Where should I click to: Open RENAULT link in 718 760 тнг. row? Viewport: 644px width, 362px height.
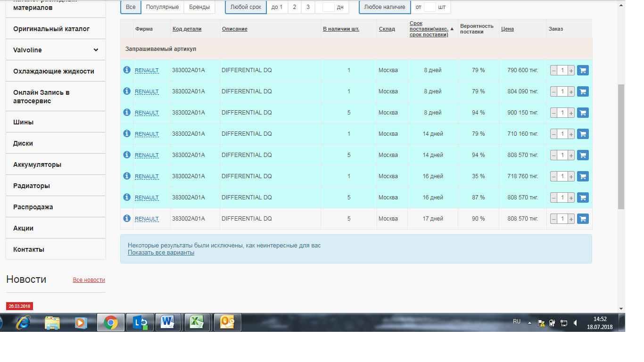(x=147, y=176)
